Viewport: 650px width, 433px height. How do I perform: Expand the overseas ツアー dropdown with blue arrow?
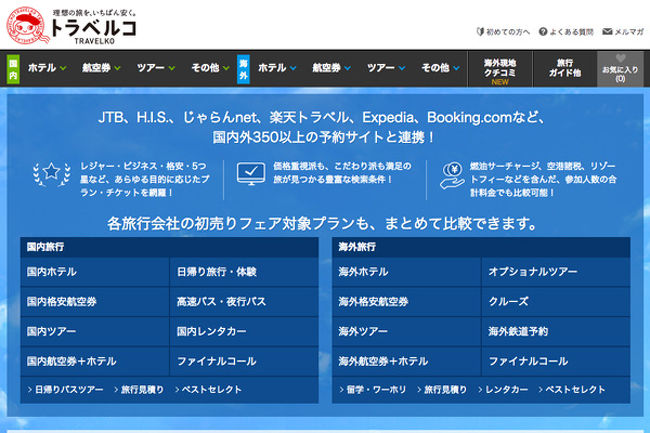[386, 68]
